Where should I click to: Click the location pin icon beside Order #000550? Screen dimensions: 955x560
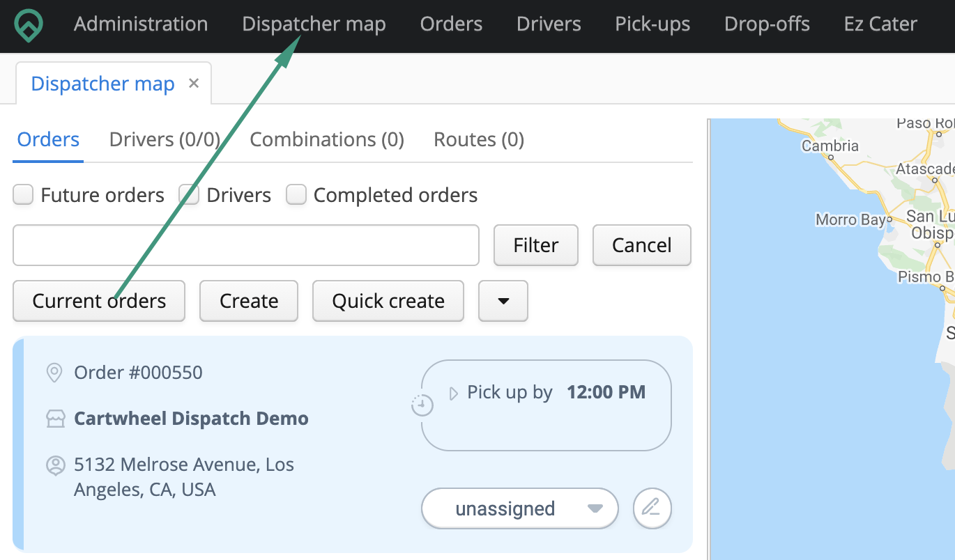(x=54, y=372)
